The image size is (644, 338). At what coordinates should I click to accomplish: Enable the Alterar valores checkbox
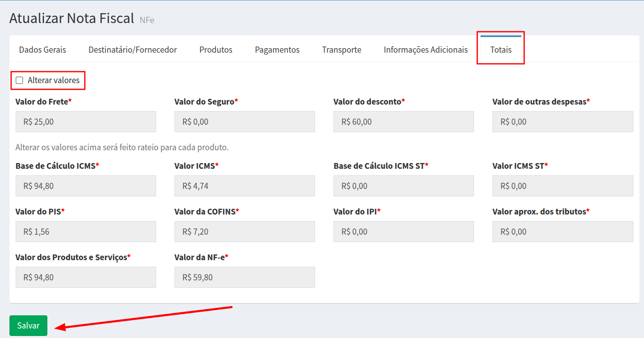click(19, 80)
